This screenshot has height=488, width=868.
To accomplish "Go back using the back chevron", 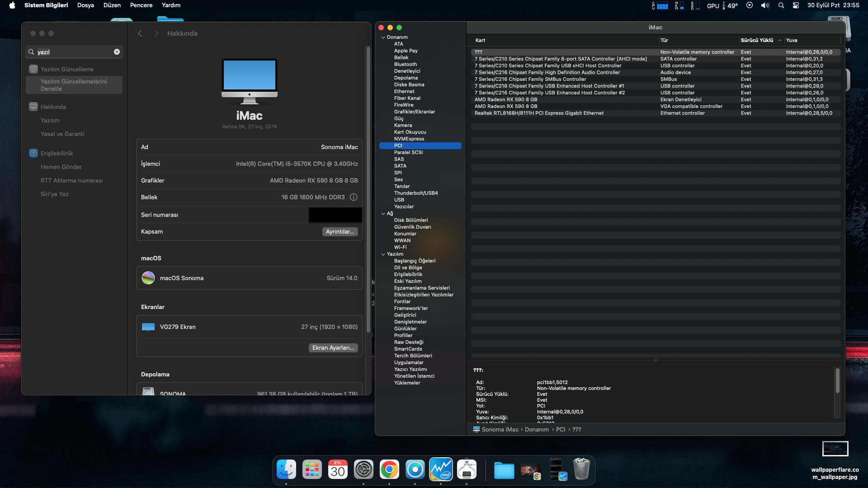I will click(140, 33).
